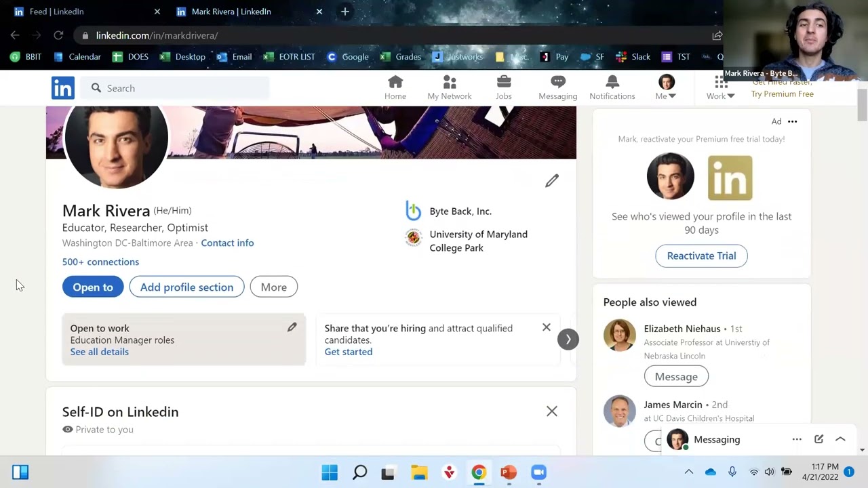Image resolution: width=868 pixels, height=488 pixels.
Task: Open EOTR LIST bookmark
Action: pos(289,57)
